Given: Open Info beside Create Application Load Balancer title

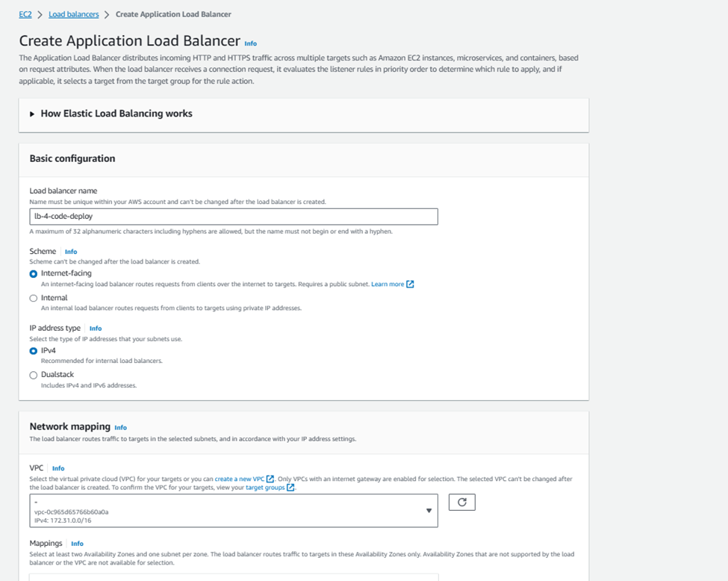Looking at the screenshot, I should click(251, 44).
